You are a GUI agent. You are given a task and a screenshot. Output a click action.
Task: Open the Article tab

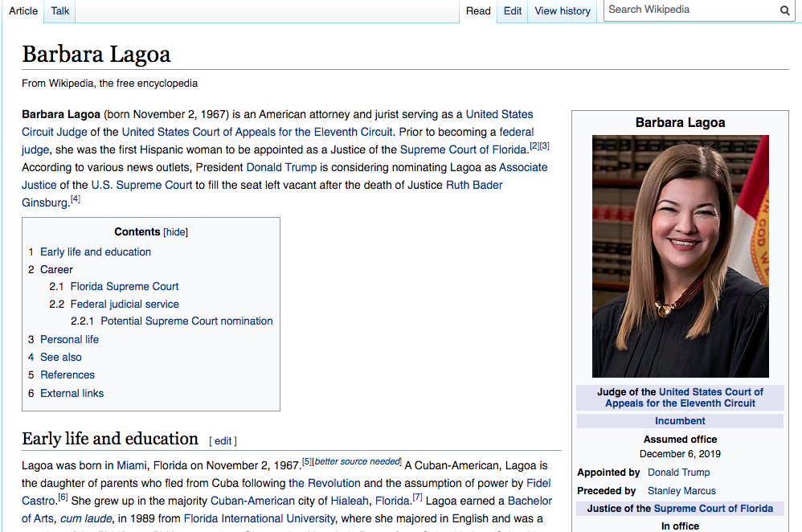[23, 10]
